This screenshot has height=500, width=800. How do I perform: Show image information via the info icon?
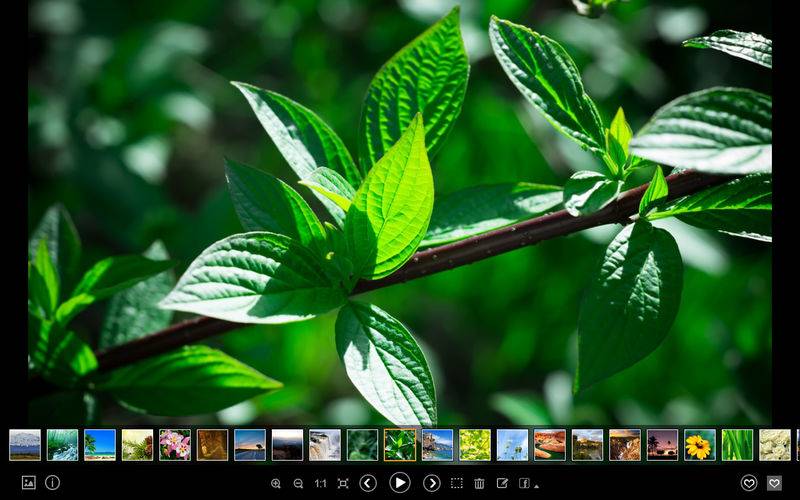click(53, 483)
